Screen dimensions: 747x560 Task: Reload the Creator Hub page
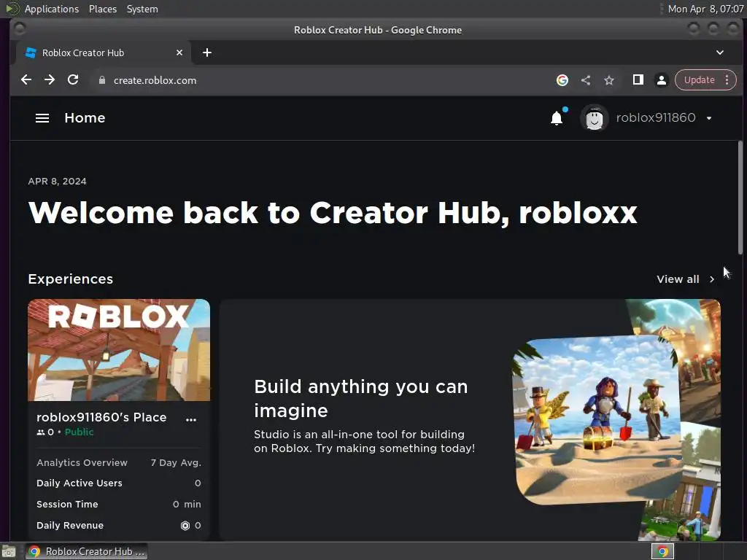[73, 80]
